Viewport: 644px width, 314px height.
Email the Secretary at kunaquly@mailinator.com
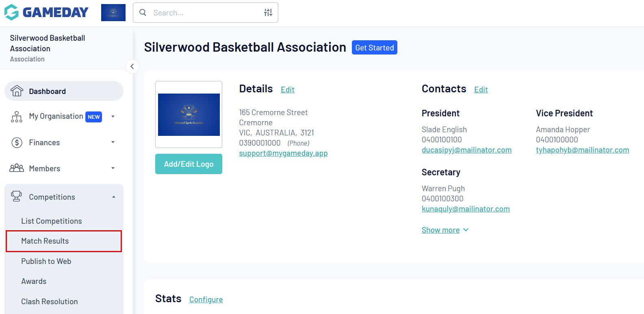pos(466,209)
